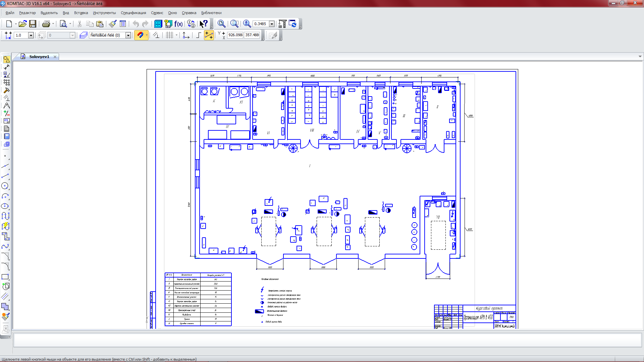The width and height of the screenshot is (644, 362).
Task: Open the current layer dropdown
Action: 128,35
